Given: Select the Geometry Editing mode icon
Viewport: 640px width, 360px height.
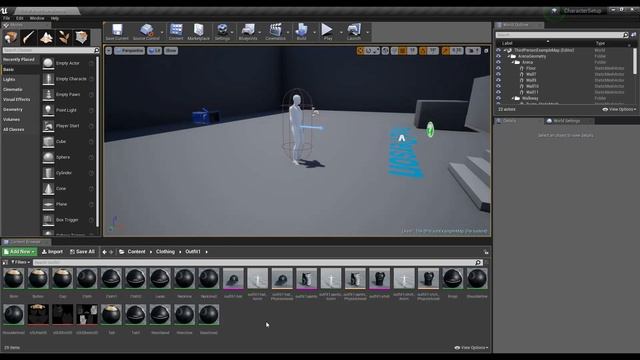Looking at the screenshot, I should tap(82, 38).
